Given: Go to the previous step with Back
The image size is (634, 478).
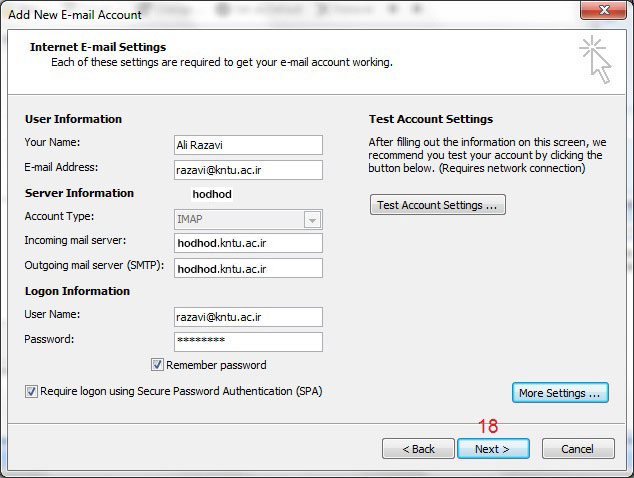Looking at the screenshot, I should pyautogui.click(x=417, y=449).
